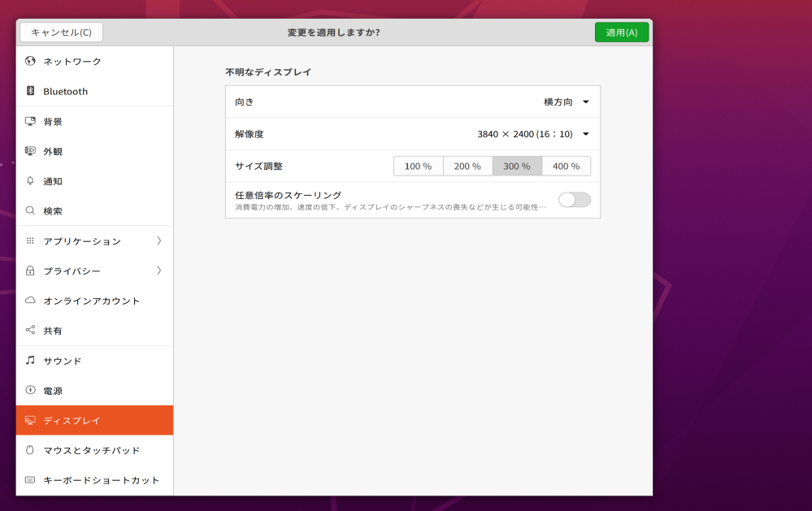Select 100 % scaling option
Screen dimensions: 812x511
(x=418, y=166)
